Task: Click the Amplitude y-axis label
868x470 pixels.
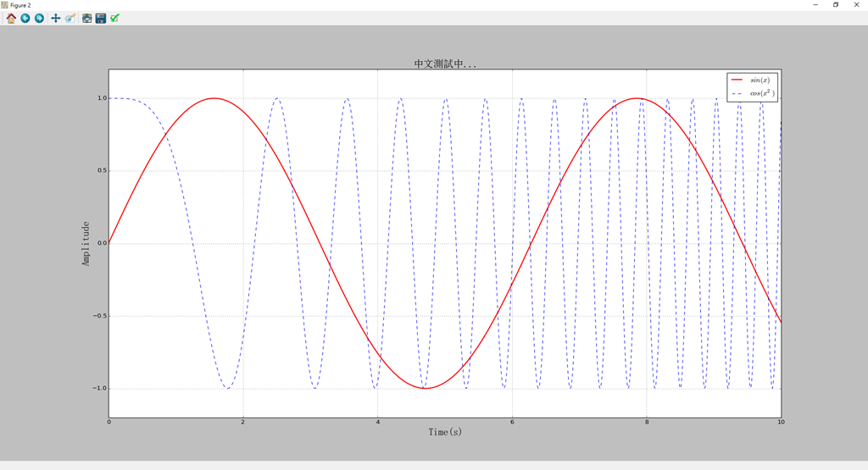Action: [x=86, y=244]
